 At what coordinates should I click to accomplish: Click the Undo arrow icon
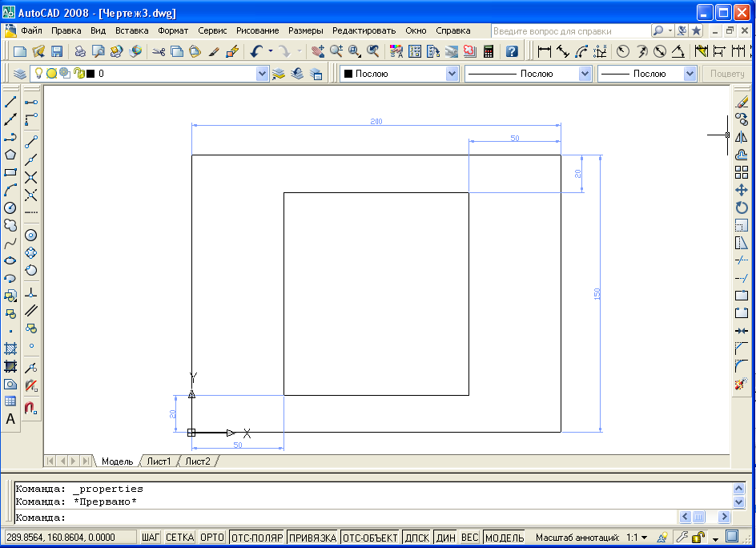(256, 51)
